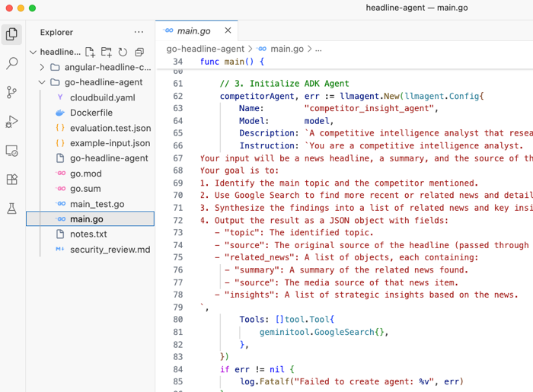
Task: Open the Source Control view
Action: coord(11,92)
